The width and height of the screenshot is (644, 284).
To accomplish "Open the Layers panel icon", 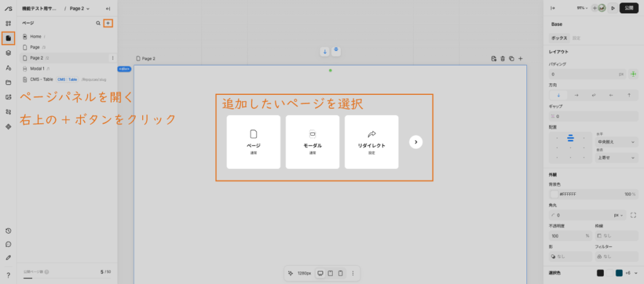I will point(8,53).
